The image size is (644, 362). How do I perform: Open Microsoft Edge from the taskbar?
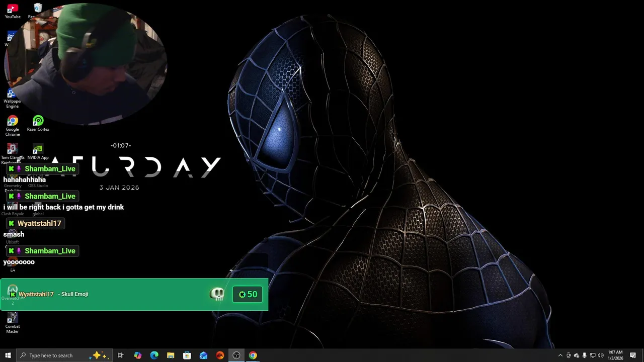pyautogui.click(x=154, y=355)
